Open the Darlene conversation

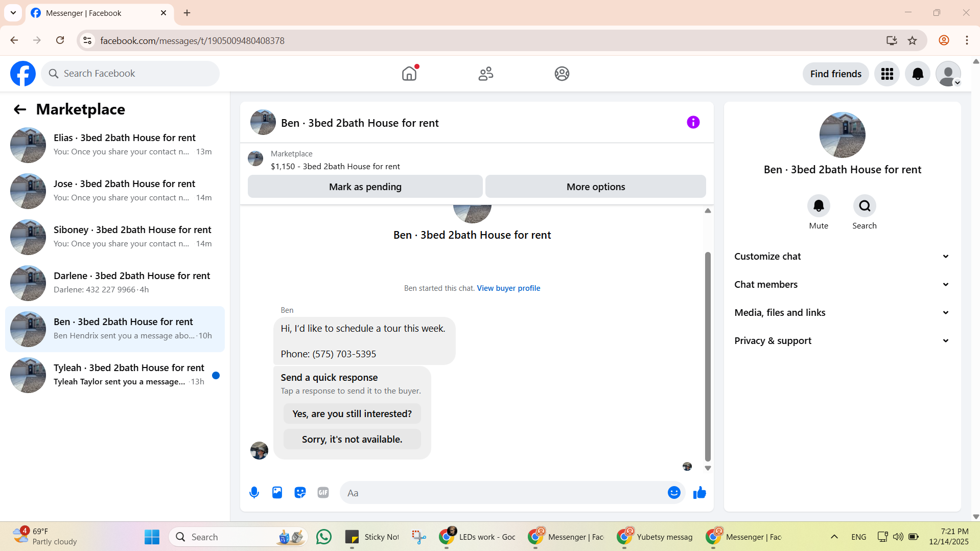(115, 283)
